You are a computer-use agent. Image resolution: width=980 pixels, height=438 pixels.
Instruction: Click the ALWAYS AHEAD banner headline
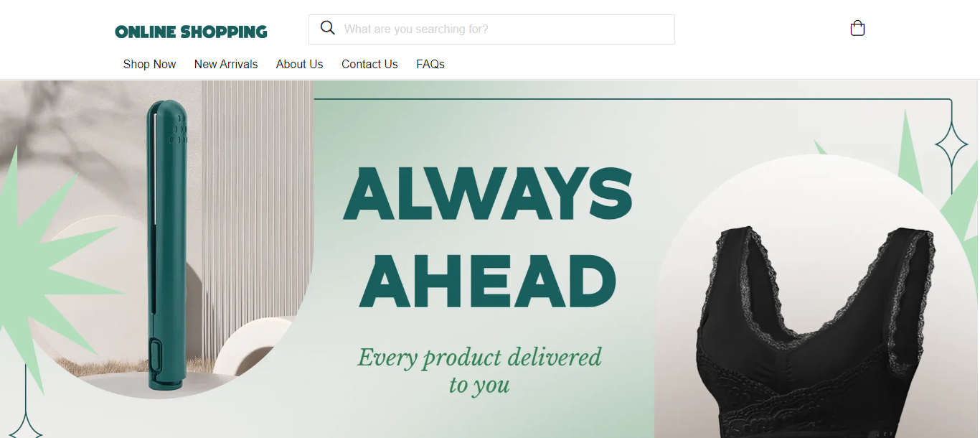coord(488,236)
